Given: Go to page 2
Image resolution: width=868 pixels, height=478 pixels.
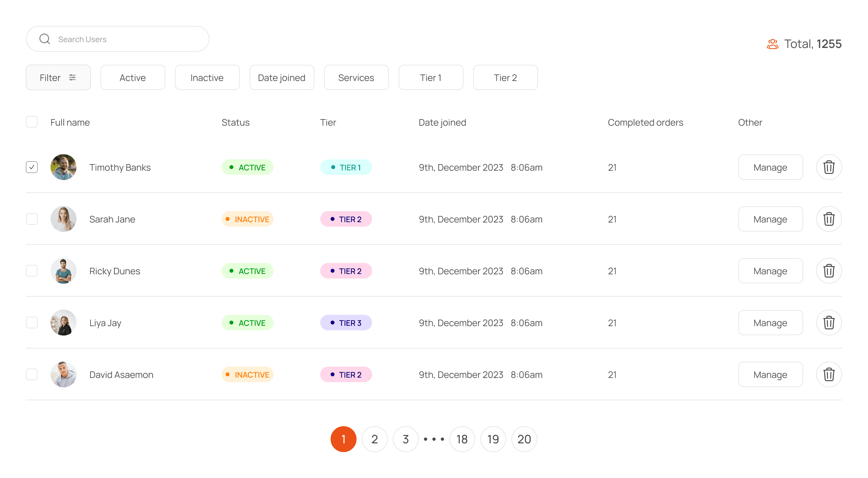Looking at the screenshot, I should click(x=374, y=439).
